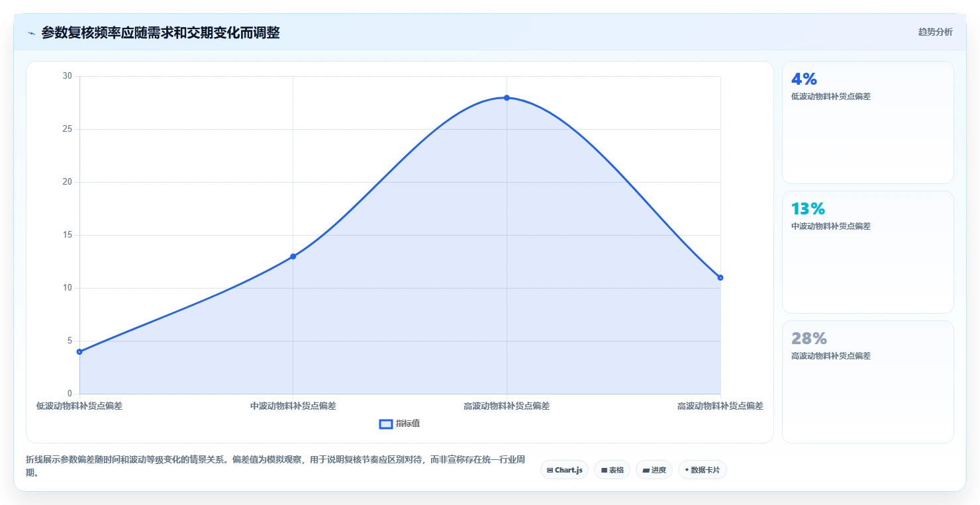Click the x-axis label 中波动物料补货点偏差
The width and height of the screenshot is (980, 505).
(x=293, y=406)
